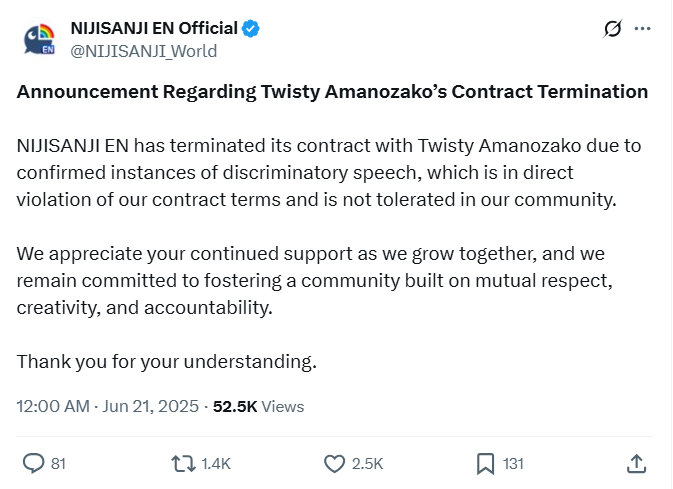Like the post with heart icon
The image size is (673, 489).
coord(334,464)
